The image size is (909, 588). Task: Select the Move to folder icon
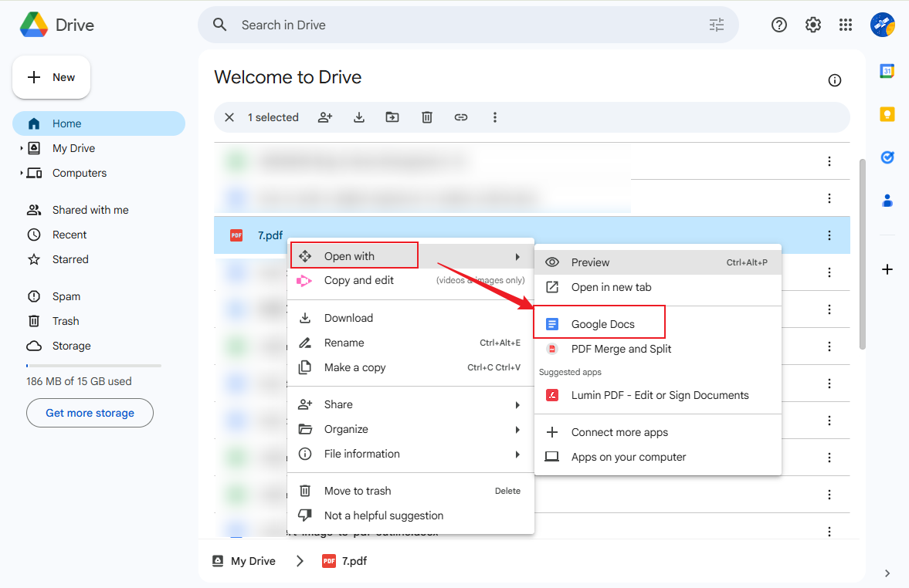(x=392, y=117)
